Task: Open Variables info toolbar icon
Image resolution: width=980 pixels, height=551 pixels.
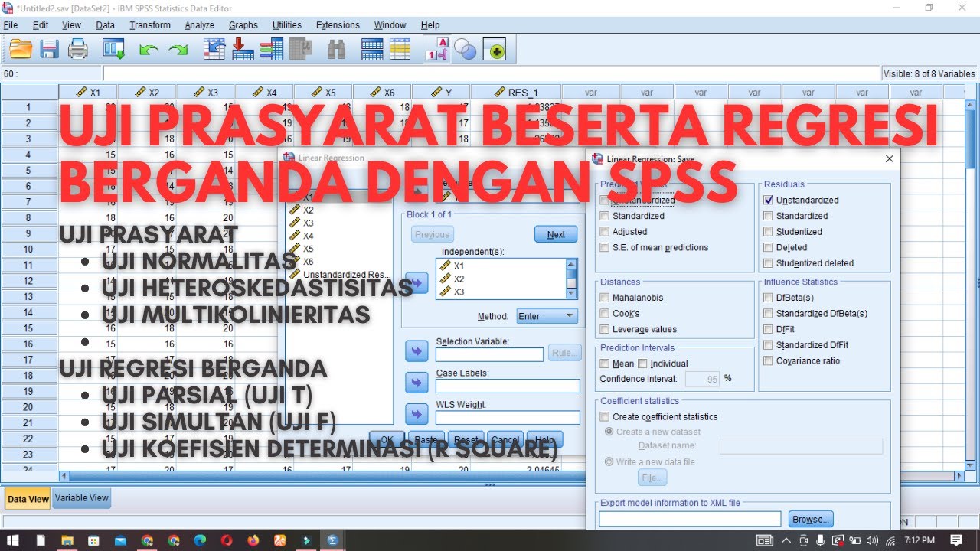Action: pyautogui.click(x=272, y=50)
